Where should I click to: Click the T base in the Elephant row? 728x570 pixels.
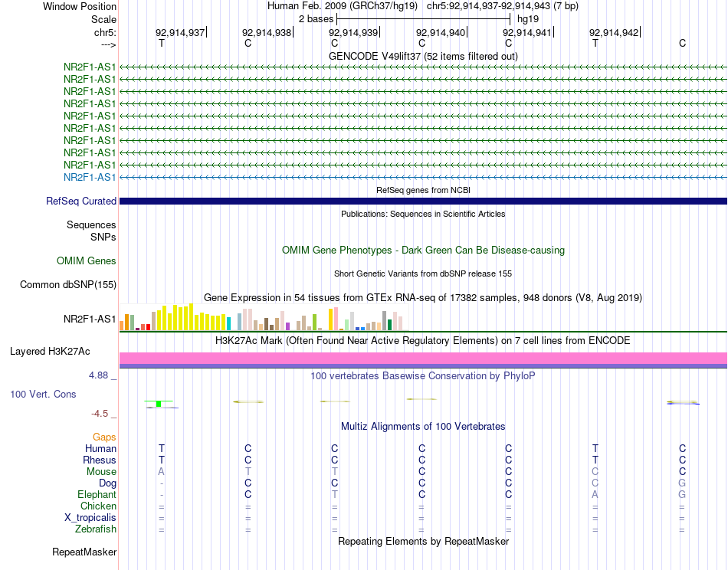[x=335, y=494]
